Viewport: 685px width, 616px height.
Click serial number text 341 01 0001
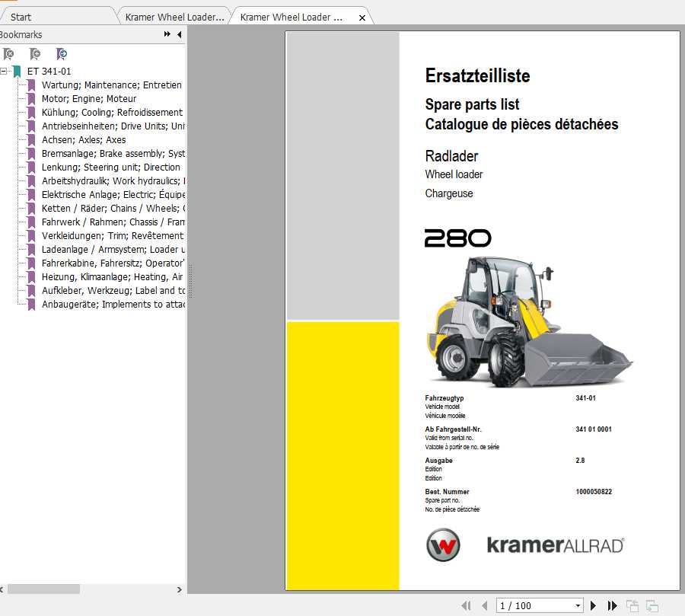click(x=593, y=429)
